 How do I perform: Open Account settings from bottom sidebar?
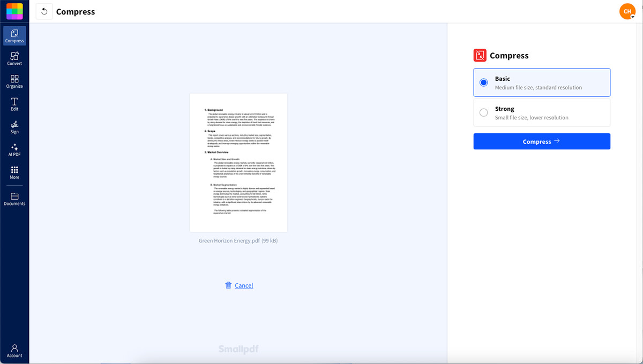14,351
